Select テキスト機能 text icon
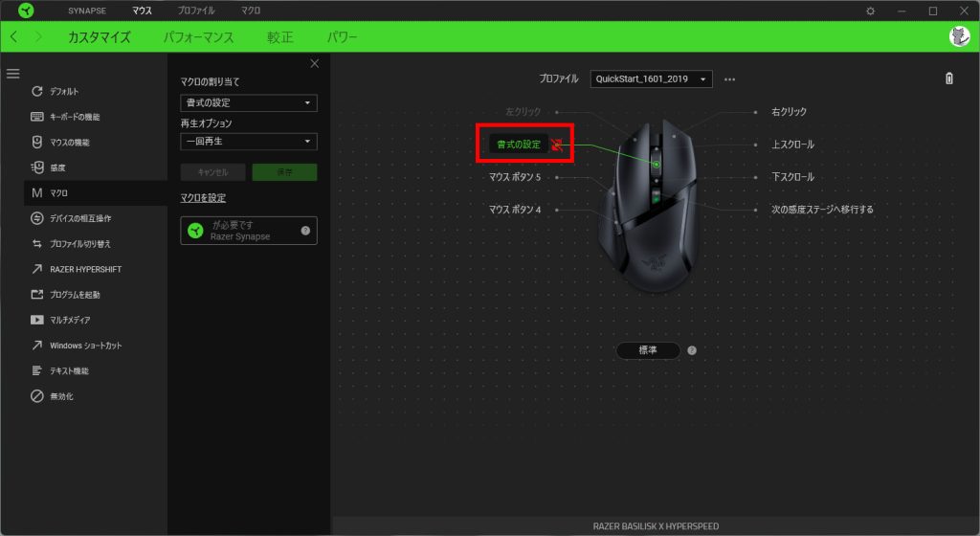The image size is (980, 536). click(37, 370)
